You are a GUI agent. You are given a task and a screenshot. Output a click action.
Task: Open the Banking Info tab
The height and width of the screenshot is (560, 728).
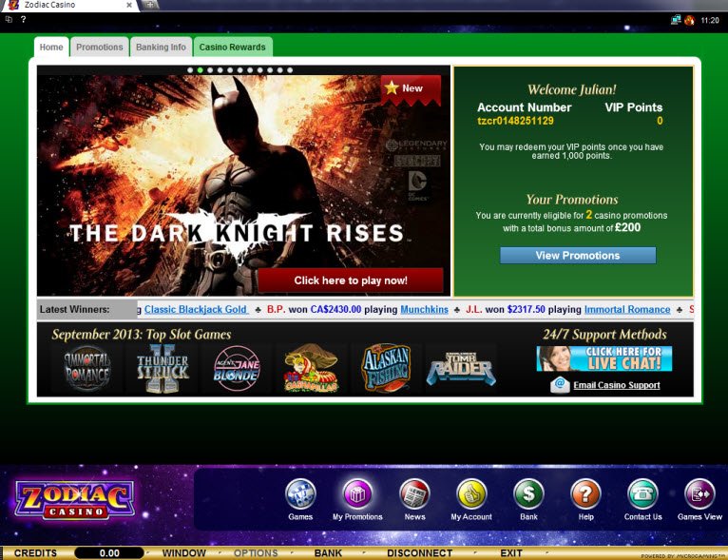(161, 47)
